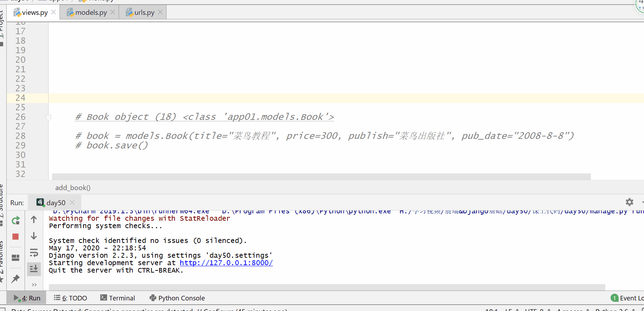644x311 pixels.
Task: Click the restore layout icon in Run panel
Action: coord(15,258)
